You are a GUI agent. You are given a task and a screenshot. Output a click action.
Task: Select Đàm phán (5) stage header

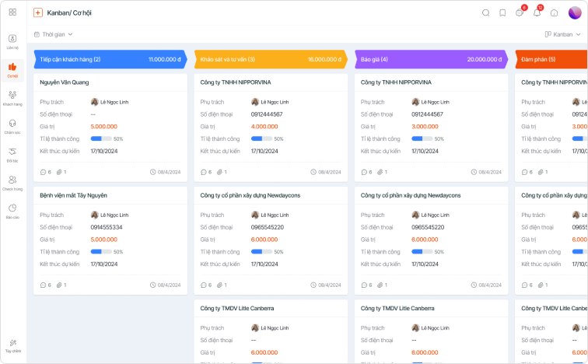(x=551, y=59)
